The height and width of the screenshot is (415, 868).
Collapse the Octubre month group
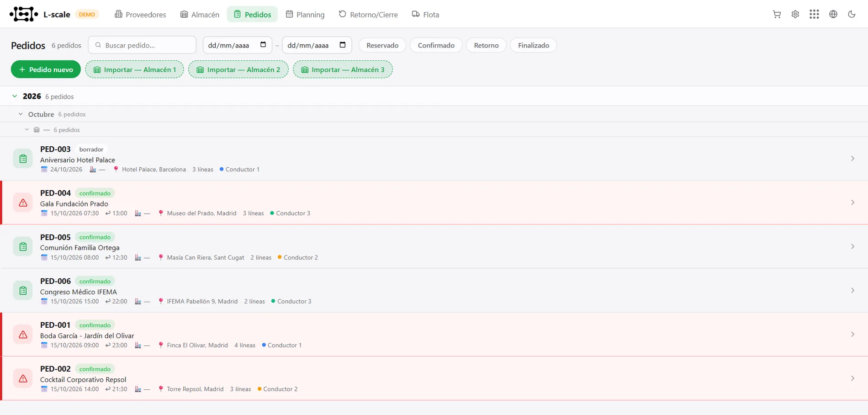point(21,114)
